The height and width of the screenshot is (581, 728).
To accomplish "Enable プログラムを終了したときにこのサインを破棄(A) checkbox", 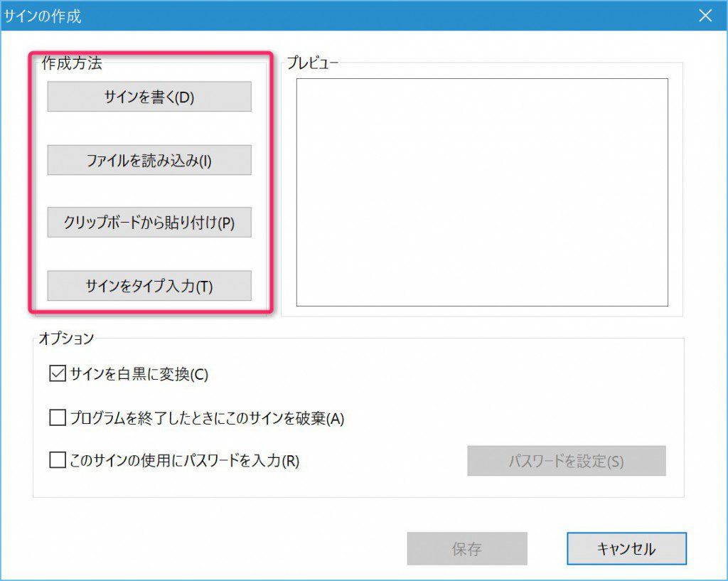I will (58, 418).
